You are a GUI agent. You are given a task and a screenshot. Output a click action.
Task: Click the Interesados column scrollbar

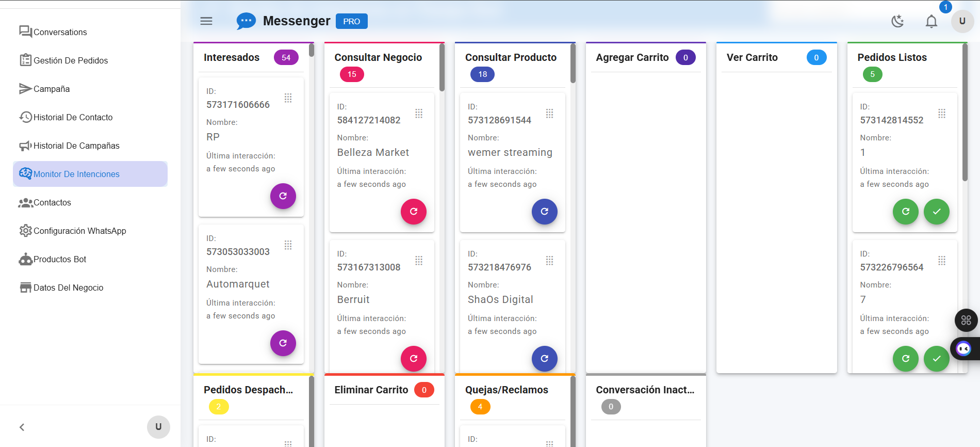pos(312,51)
